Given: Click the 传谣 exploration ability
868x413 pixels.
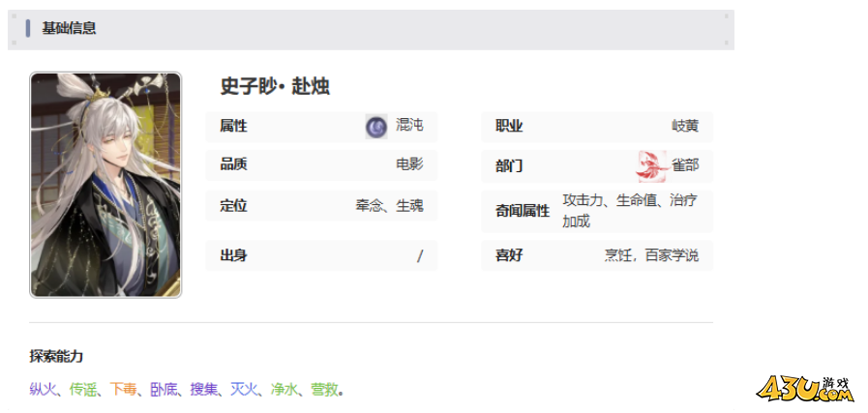Looking at the screenshot, I should pos(83,390).
